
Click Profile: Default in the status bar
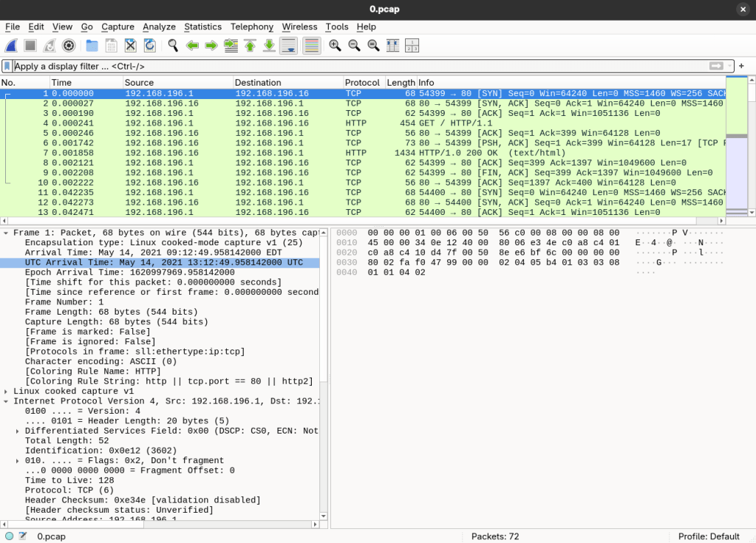(x=709, y=536)
